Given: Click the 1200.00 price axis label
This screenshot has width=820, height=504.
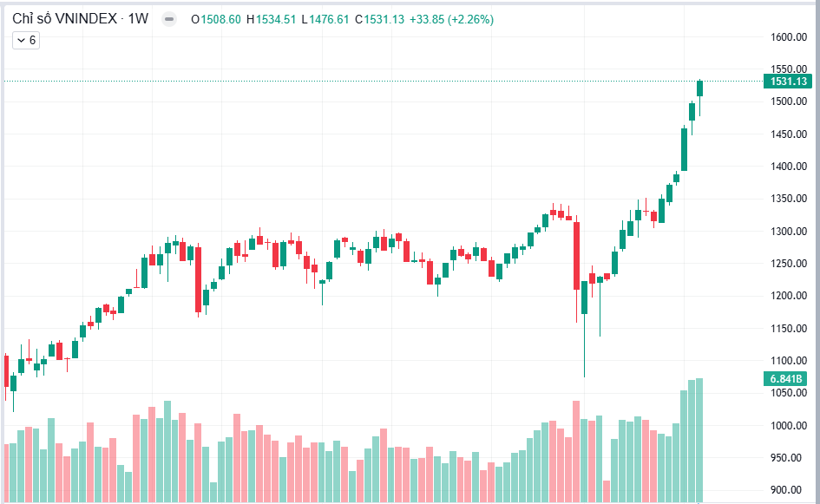Looking at the screenshot, I should (x=789, y=296).
